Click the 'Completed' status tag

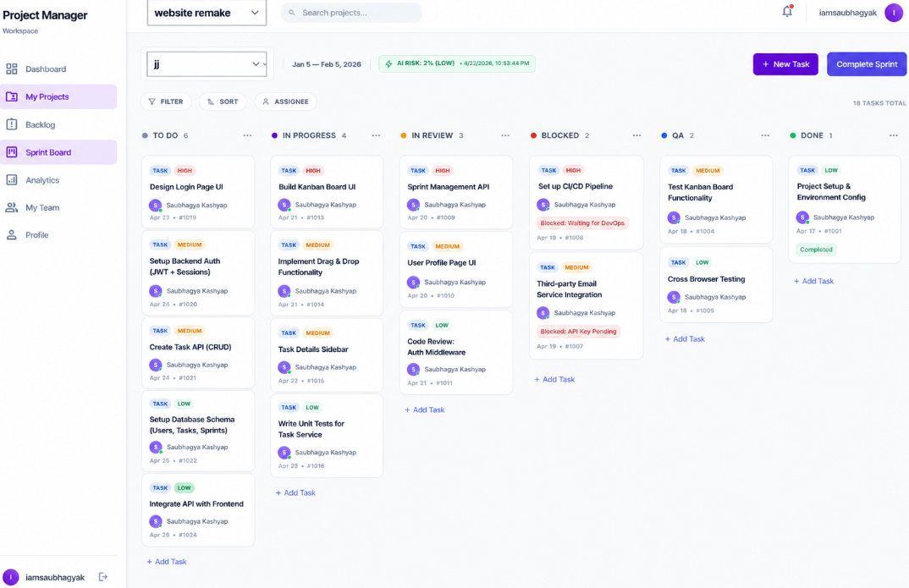click(816, 250)
